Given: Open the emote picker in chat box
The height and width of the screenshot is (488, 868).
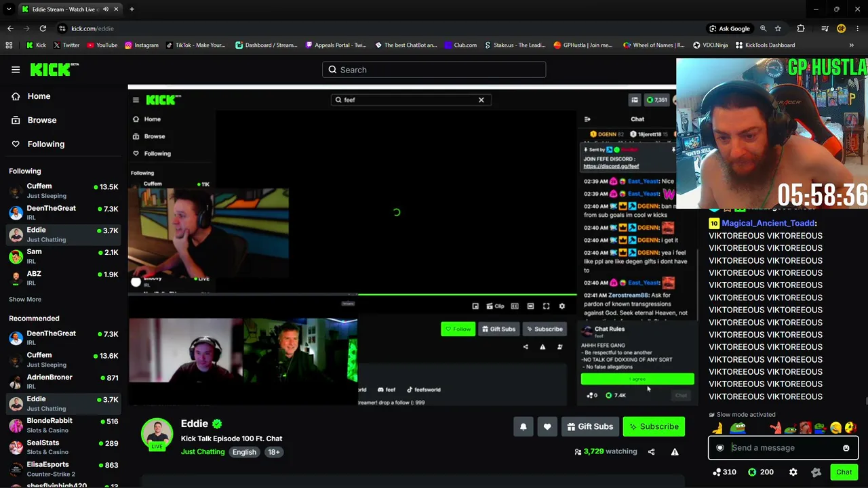Looking at the screenshot, I should click(x=846, y=448).
